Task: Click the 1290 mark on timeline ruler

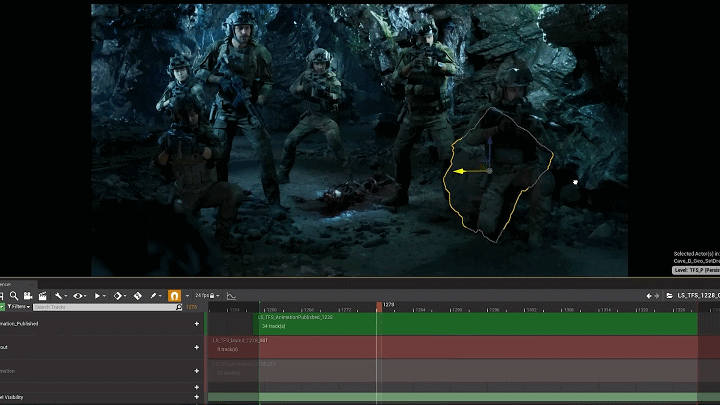Action: 457,310
